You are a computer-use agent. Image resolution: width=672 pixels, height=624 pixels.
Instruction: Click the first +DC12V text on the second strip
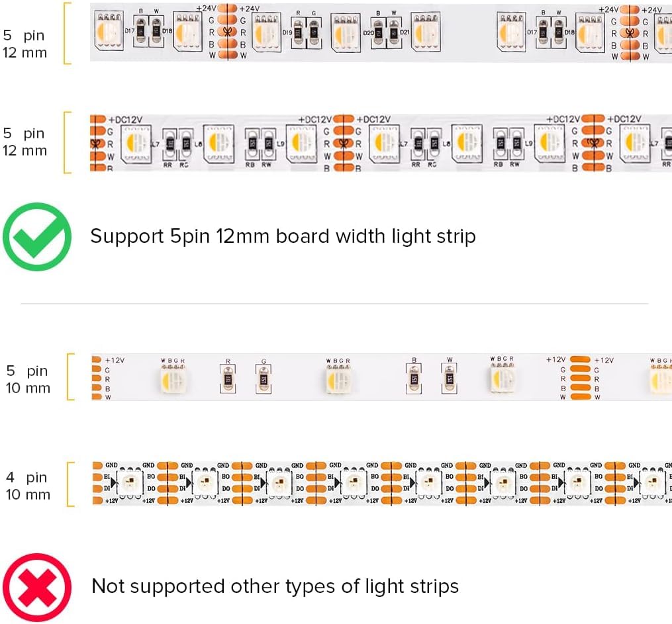tap(125, 120)
